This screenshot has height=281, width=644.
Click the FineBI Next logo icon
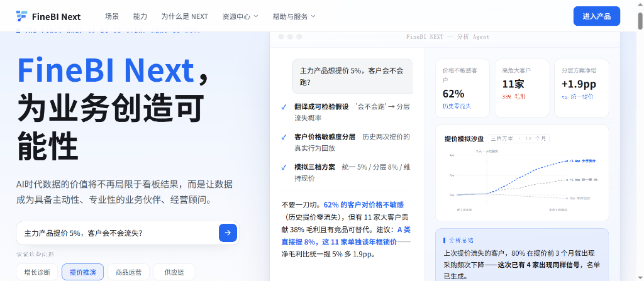point(21,16)
